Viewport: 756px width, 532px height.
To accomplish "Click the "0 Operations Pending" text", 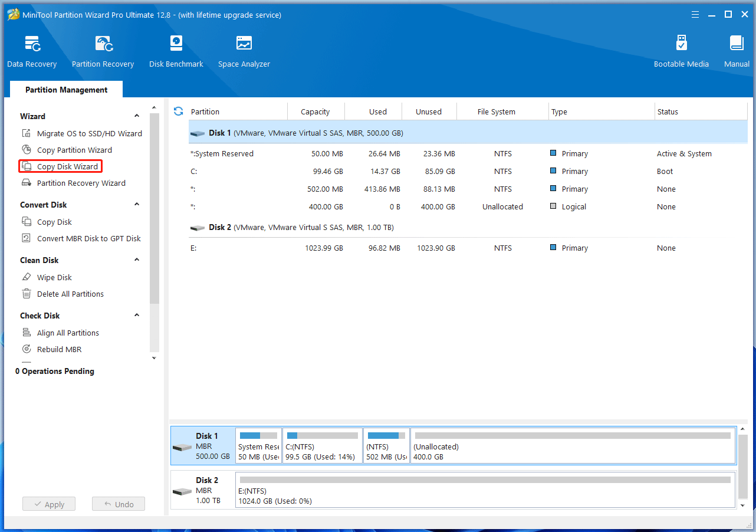I will click(x=55, y=371).
